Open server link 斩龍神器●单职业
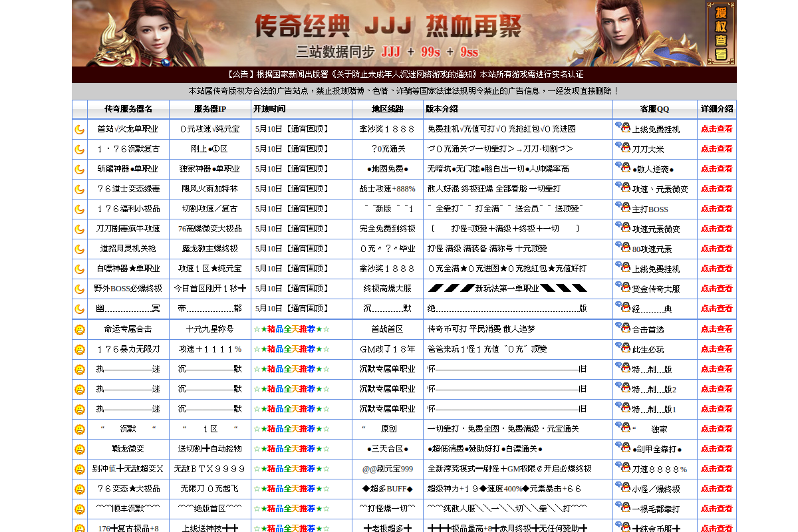 tap(128, 169)
